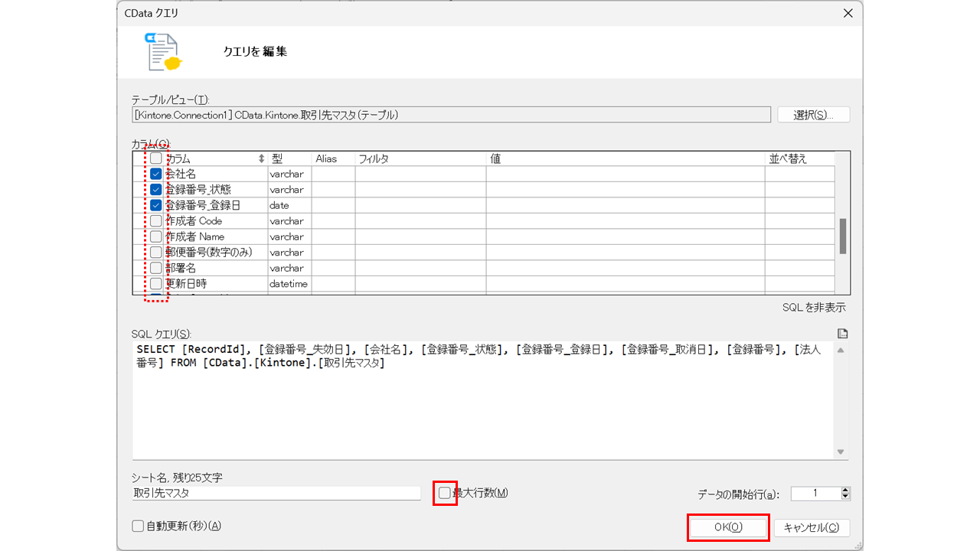
Task: Uncheck the 会社名 column checkbox
Action: tap(156, 174)
